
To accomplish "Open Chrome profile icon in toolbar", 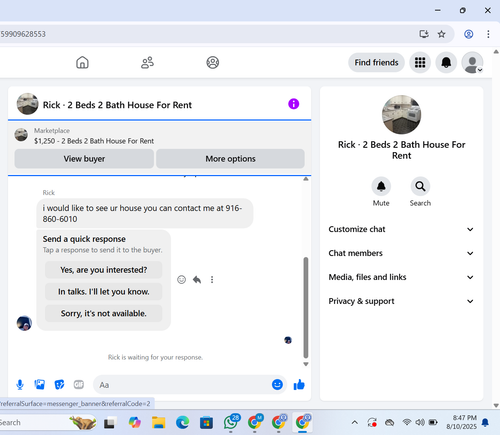I will (469, 34).
